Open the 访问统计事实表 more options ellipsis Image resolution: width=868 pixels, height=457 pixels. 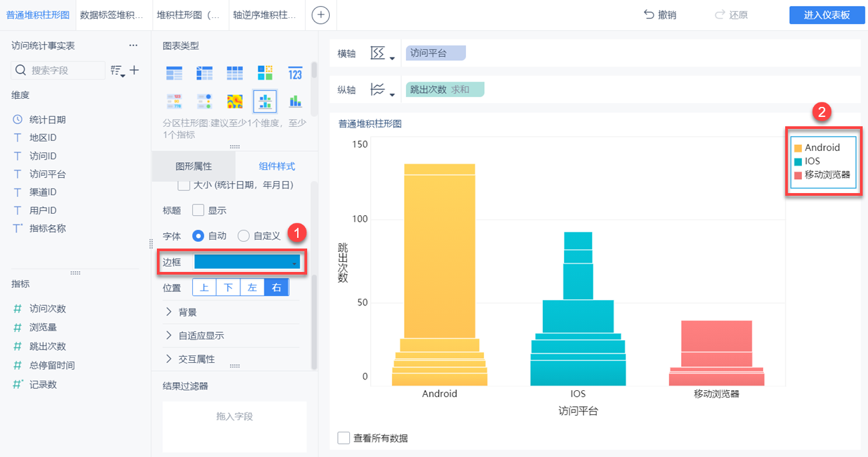coord(134,45)
